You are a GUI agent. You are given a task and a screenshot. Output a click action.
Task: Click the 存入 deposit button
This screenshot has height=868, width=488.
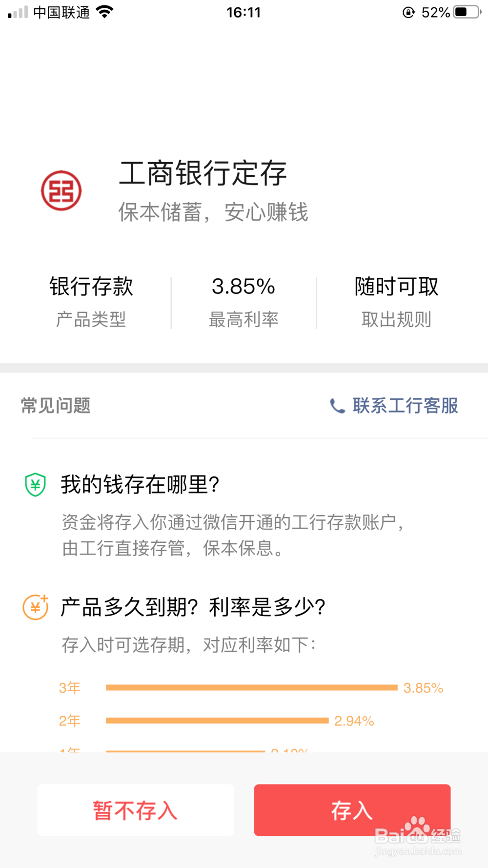(x=352, y=810)
